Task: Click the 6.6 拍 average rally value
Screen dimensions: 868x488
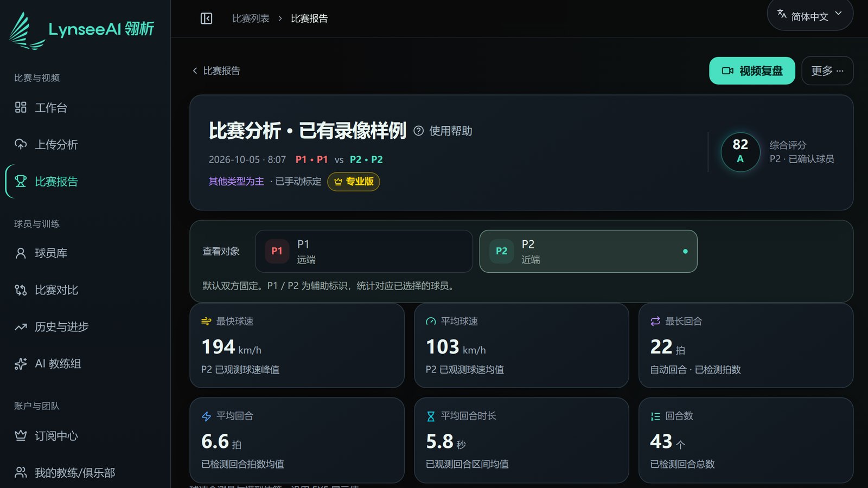Action: 221,441
